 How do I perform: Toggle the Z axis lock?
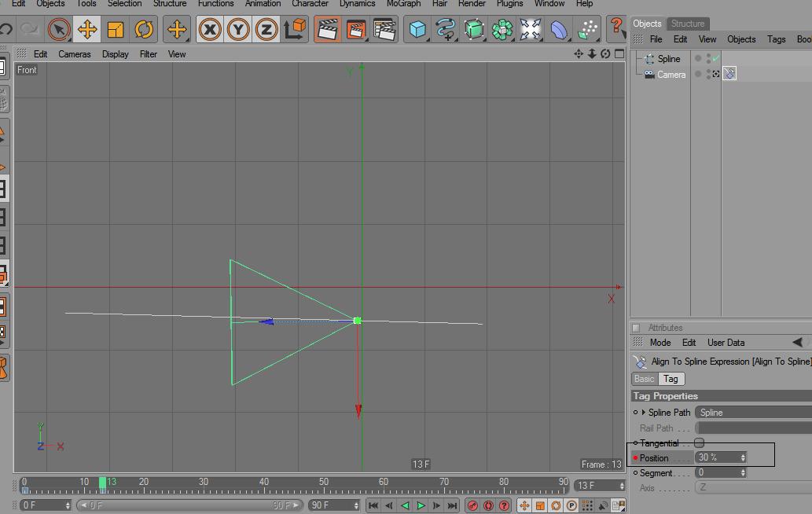[x=266, y=30]
